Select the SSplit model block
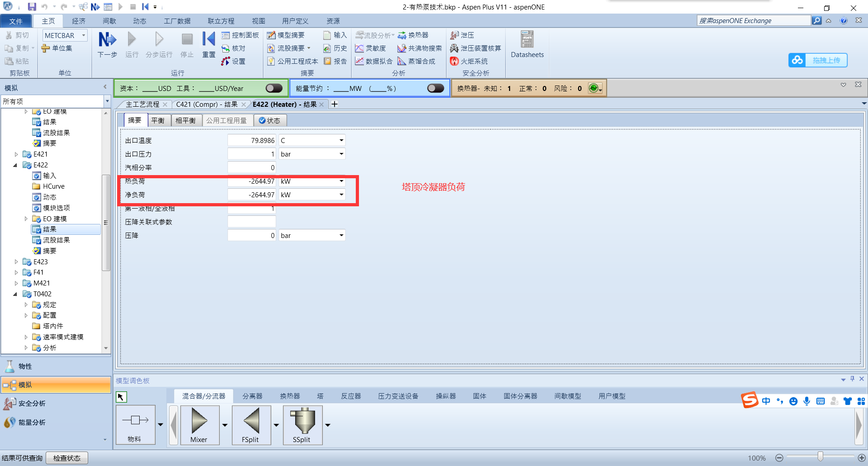Viewport: 868px width, 466px height. point(302,425)
